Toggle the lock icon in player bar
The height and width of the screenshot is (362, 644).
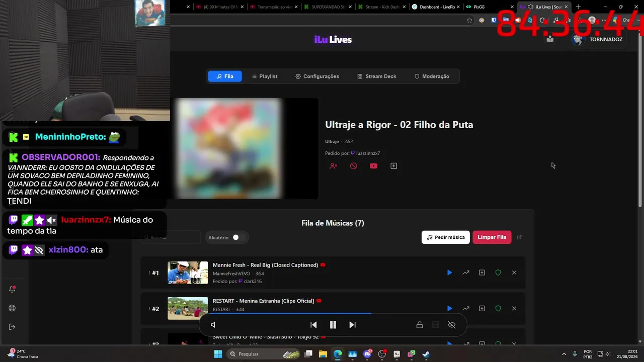[x=419, y=325]
